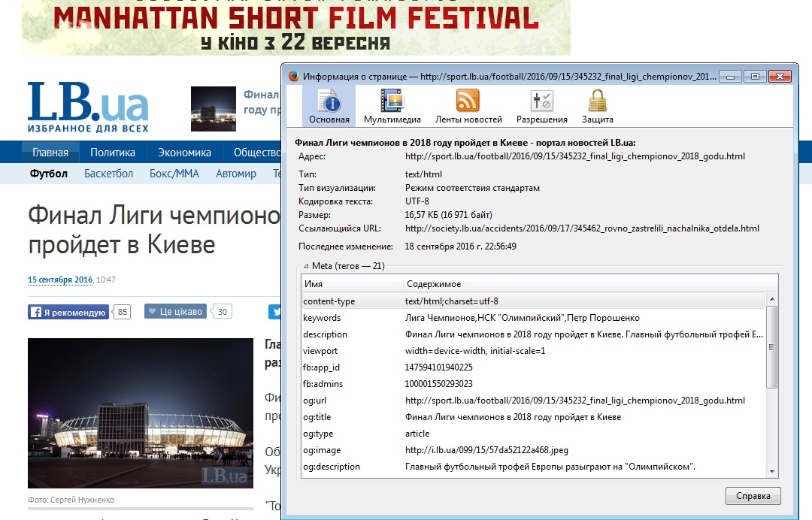Screen dimensions: 812x520
Task: Click the LB.ua site logo
Action: pos(88,106)
